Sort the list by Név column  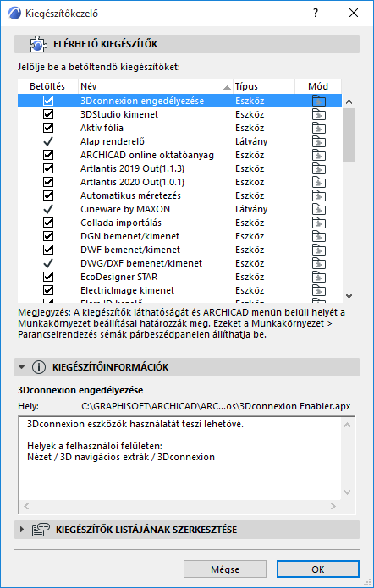point(156,86)
